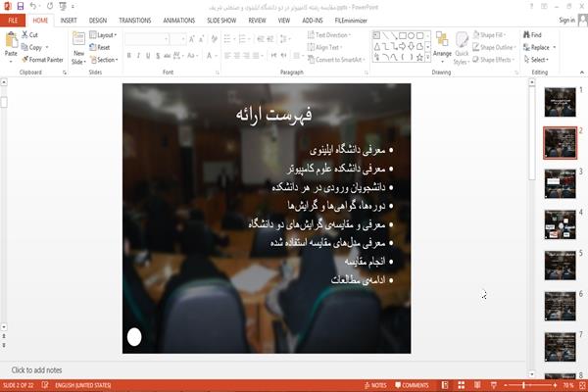The height and width of the screenshot is (392, 588).
Task: Switch to the SLIDE SHOW tab
Action: 221,21
